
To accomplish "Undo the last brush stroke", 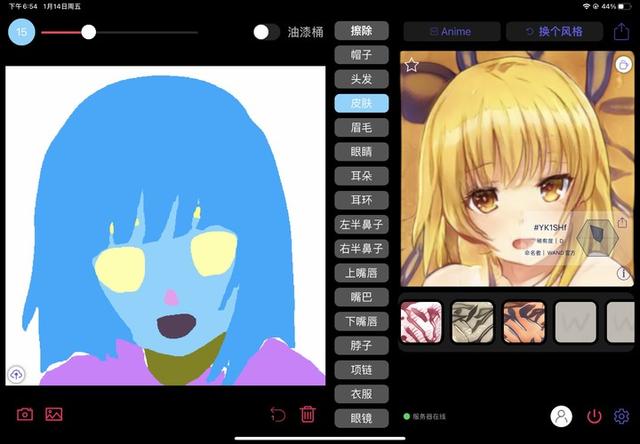I will [278, 414].
